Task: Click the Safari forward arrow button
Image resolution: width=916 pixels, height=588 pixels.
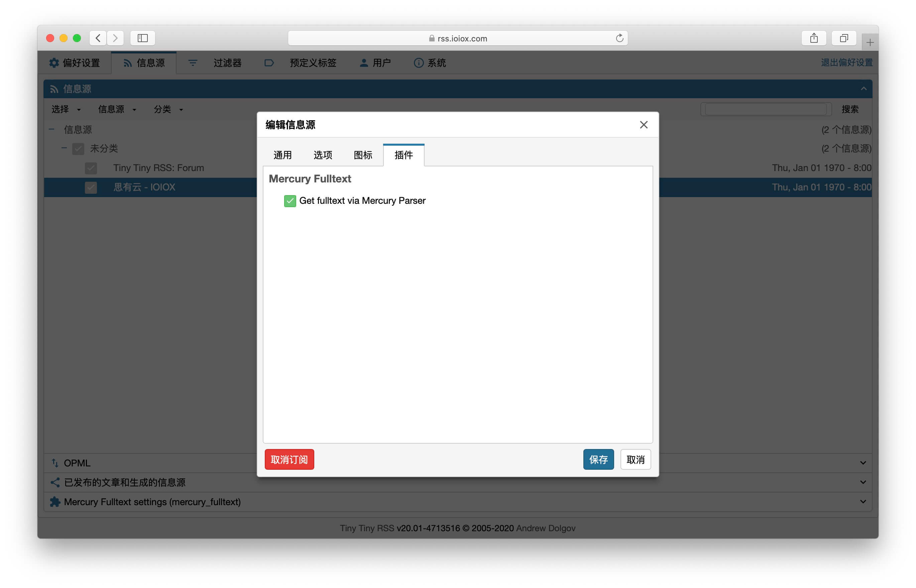Action: (x=115, y=38)
